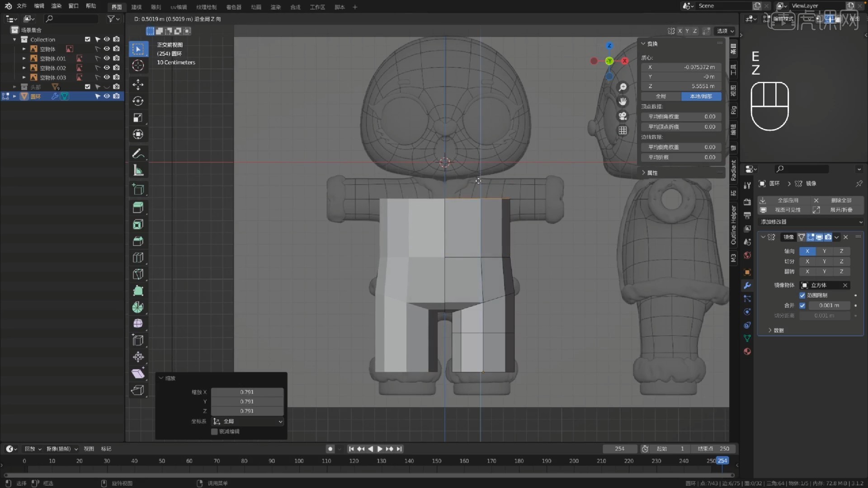Hide 空物体.001 in viewport
Viewport: 868px width, 488px height.
(107, 58)
